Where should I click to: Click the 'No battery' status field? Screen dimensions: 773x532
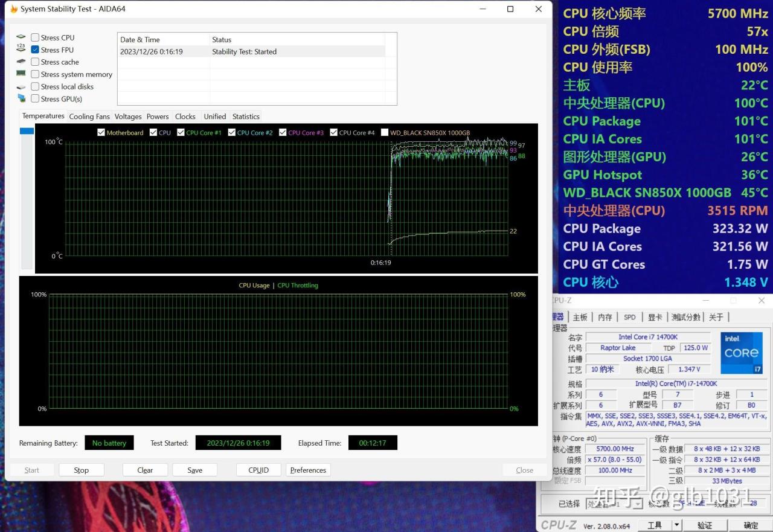pos(109,443)
